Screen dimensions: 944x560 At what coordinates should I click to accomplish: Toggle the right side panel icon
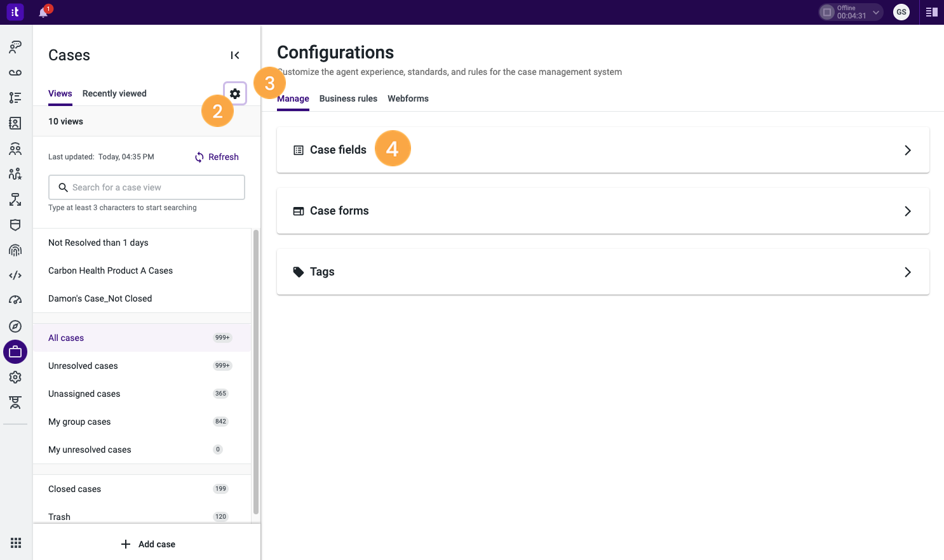click(932, 12)
